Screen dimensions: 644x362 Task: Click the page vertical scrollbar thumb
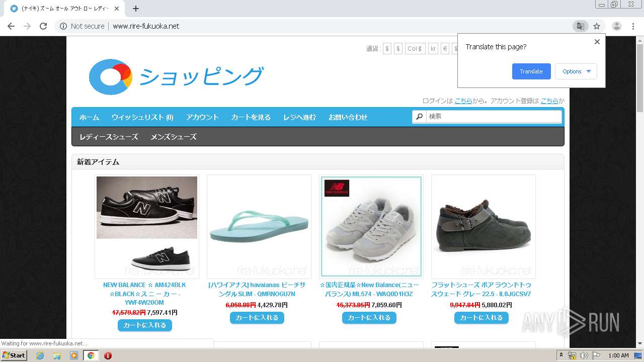pyautogui.click(x=640, y=78)
